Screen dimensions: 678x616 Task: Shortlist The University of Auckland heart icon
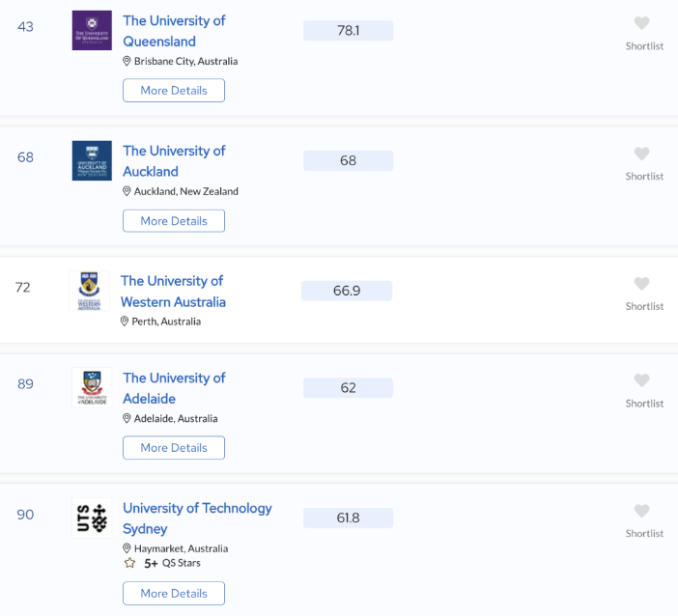[x=641, y=154]
